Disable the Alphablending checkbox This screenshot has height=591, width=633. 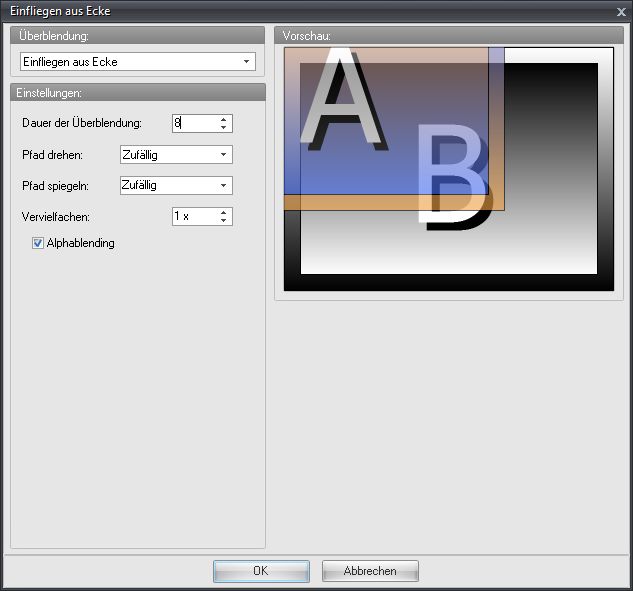(38, 243)
